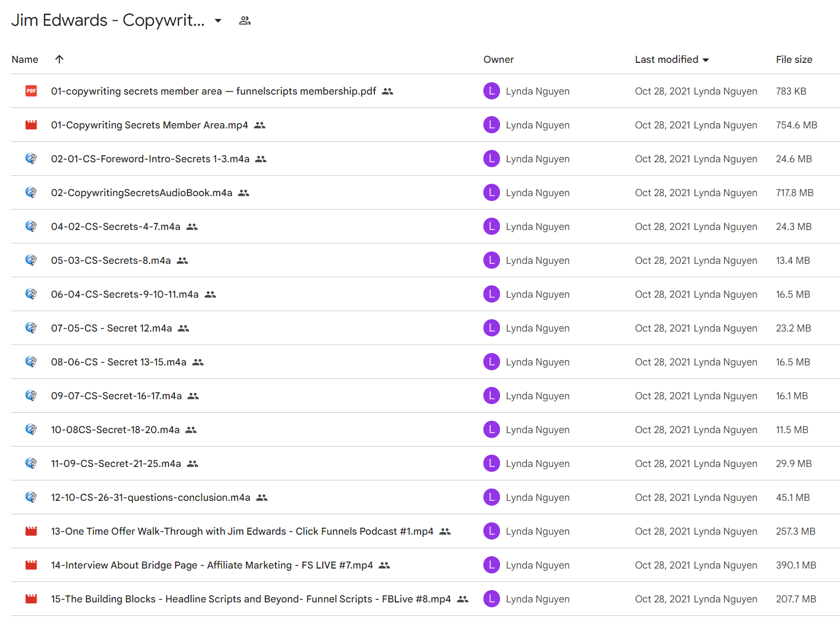Select 12-10-CS-26-31-questions-conclusion.m4a file name
Screen dimensions: 840x618
(x=150, y=498)
